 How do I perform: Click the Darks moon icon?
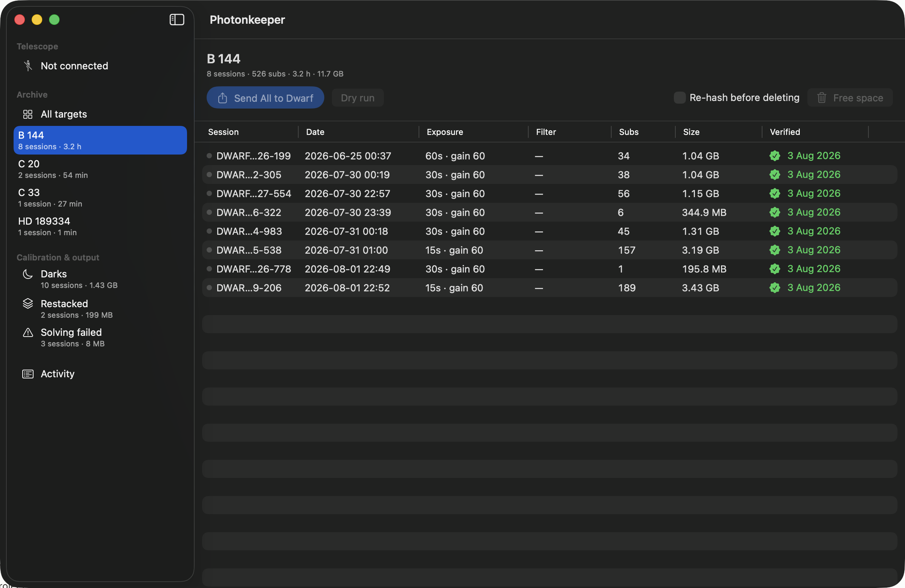pyautogui.click(x=28, y=274)
